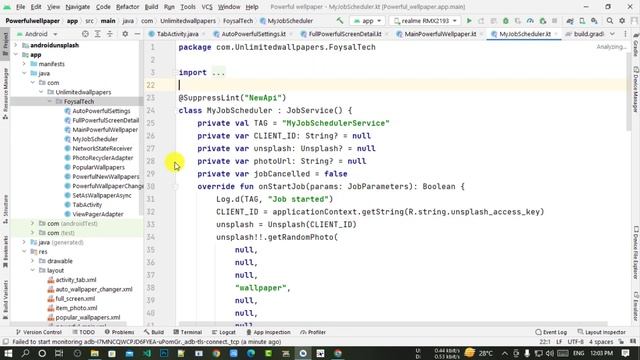640x360 pixels.
Task: Collapse the layout folder
Action: [x=33, y=270]
